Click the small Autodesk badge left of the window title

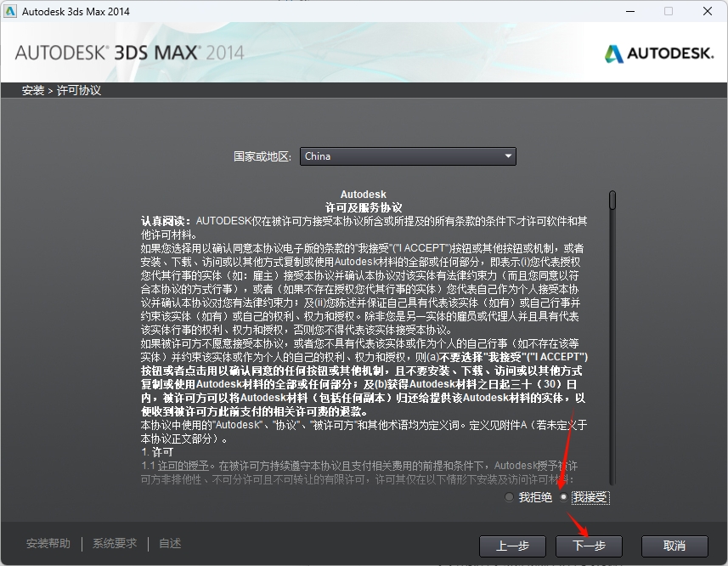pyautogui.click(x=12, y=11)
